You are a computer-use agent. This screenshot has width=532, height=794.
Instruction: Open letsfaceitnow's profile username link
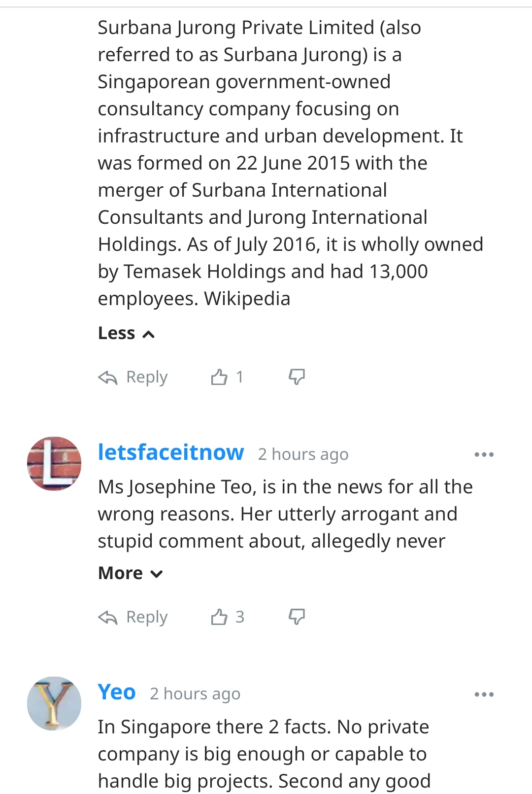[171, 452]
